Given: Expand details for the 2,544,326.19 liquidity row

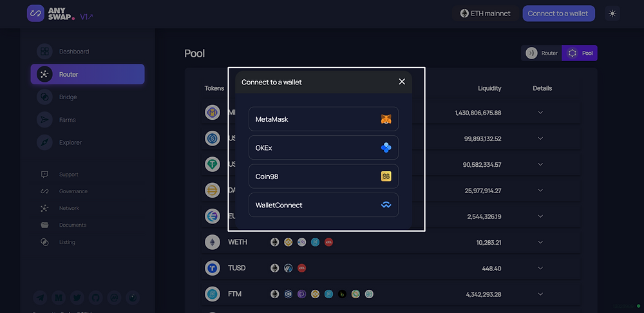Looking at the screenshot, I should click(540, 216).
